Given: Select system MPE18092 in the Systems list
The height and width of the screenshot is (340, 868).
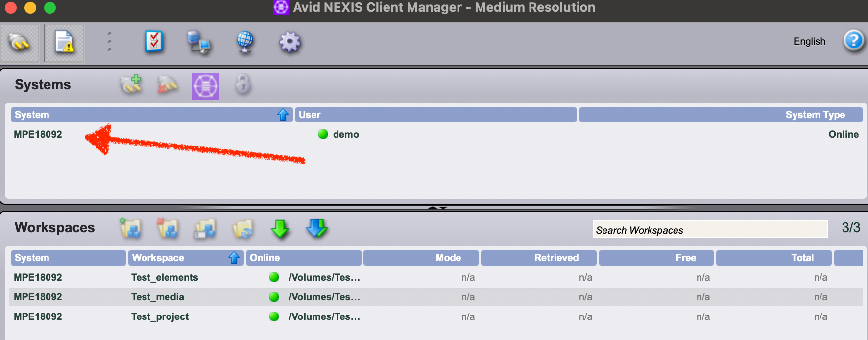Looking at the screenshot, I should click(38, 134).
